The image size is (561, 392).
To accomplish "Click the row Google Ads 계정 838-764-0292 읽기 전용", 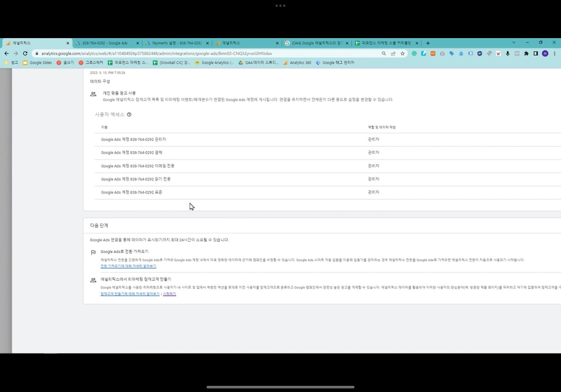I will click(328, 179).
